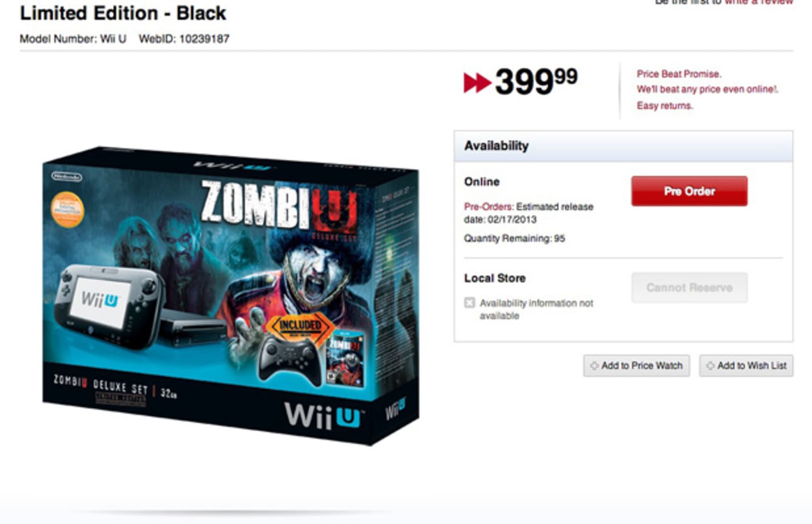Click the orange round sticker on box
Viewport: 812px width, 524px height.
[x=67, y=209]
